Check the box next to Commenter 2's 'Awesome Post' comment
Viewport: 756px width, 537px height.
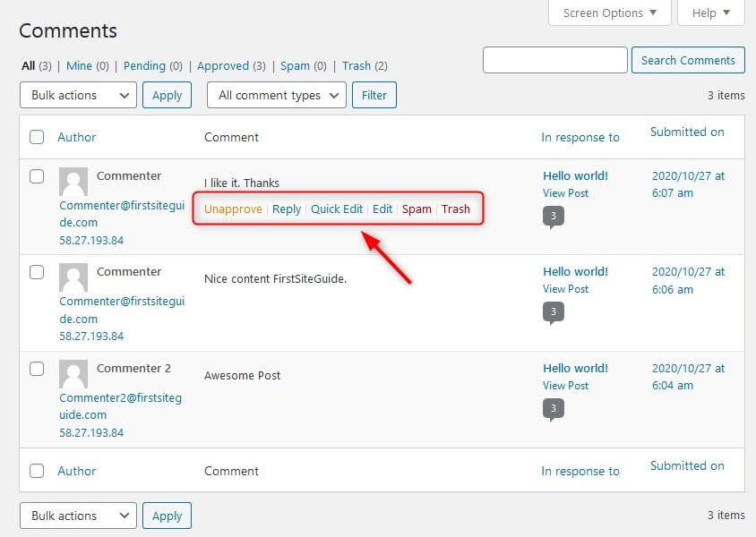[x=37, y=368]
